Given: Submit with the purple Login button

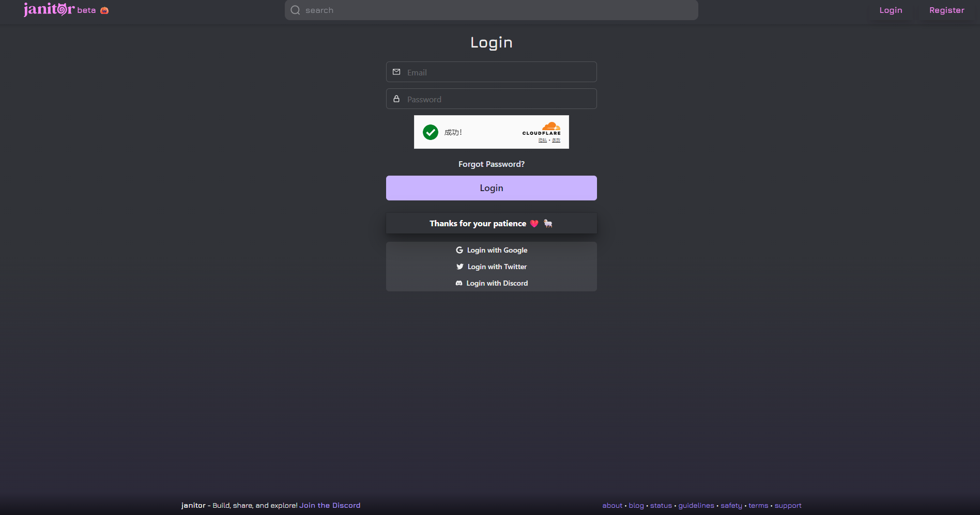Looking at the screenshot, I should [x=492, y=188].
